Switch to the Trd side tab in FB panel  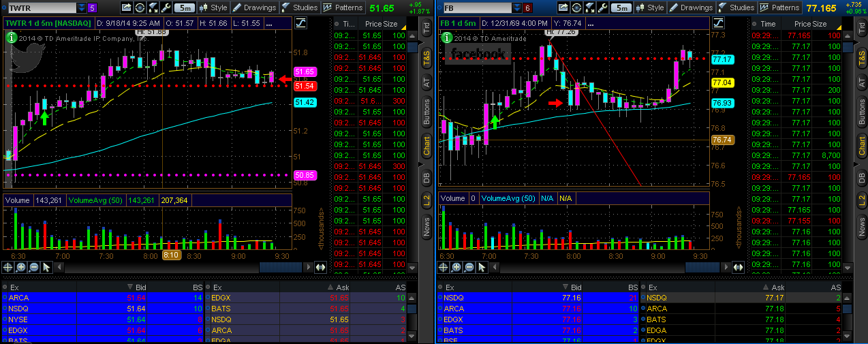pyautogui.click(x=862, y=29)
